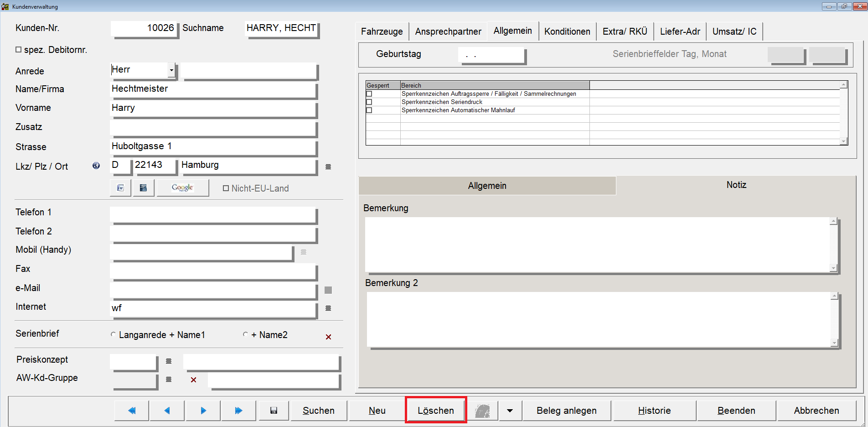Open the dropdown arrow next to the grey image button
868x427 pixels.
click(510, 411)
